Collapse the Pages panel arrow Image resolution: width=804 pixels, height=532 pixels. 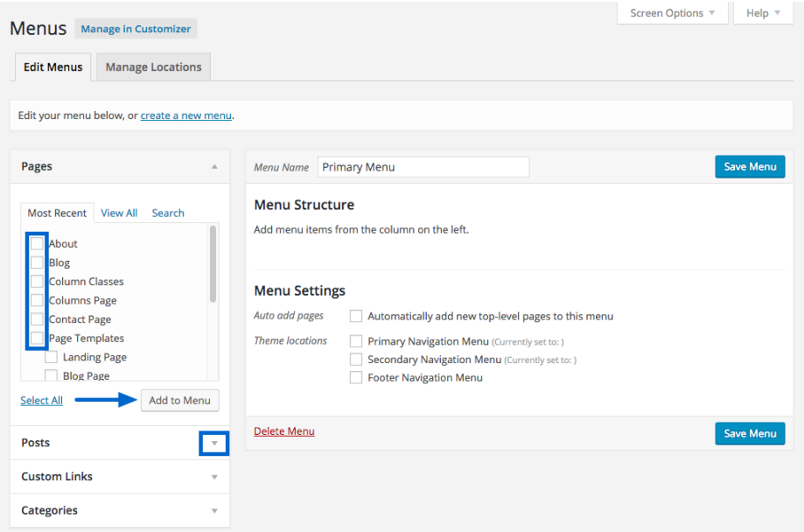(214, 166)
